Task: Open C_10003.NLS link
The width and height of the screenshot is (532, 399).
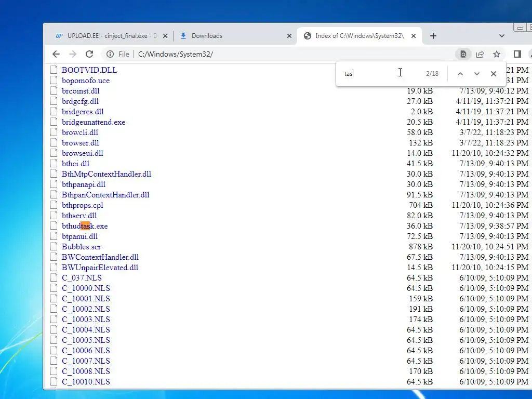Action: [x=86, y=320]
